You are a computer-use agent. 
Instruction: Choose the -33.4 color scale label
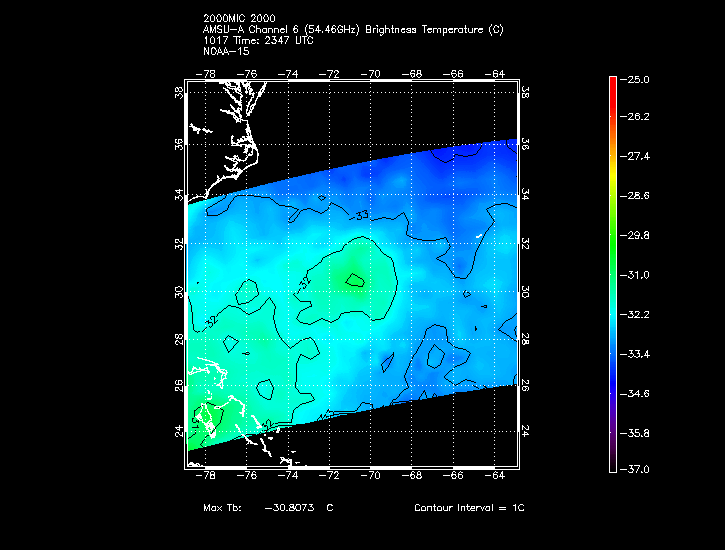click(x=635, y=354)
